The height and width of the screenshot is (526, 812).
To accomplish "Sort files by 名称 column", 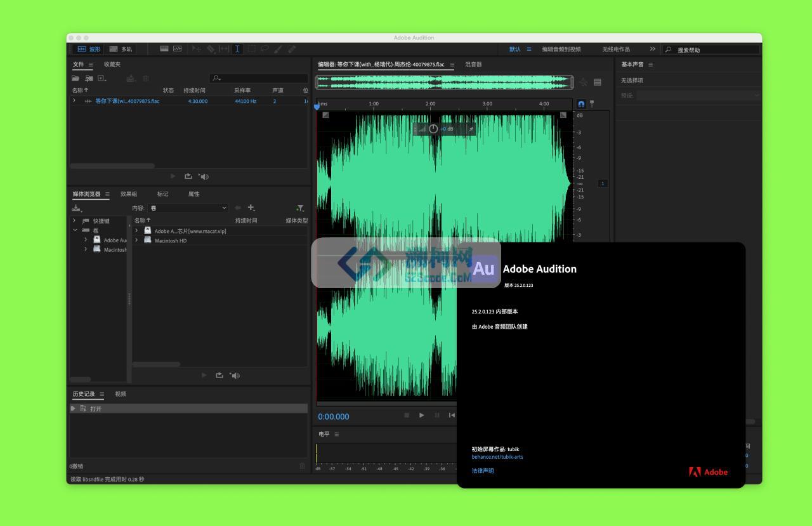I will click(80, 90).
